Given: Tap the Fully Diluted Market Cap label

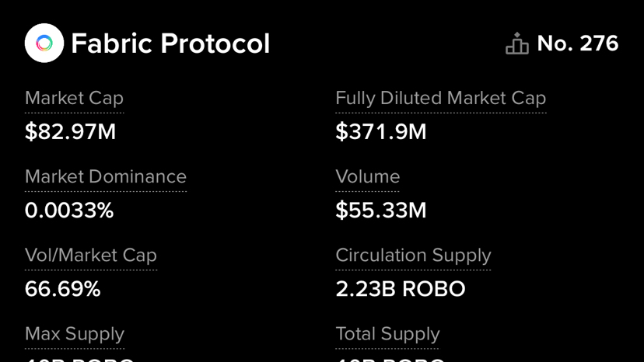Looking at the screenshot, I should (x=440, y=99).
